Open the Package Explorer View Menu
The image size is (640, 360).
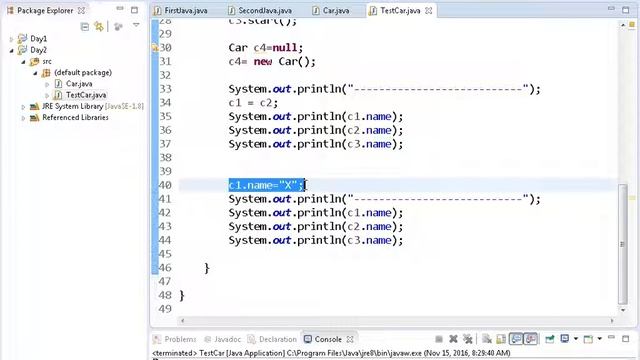(136, 25)
